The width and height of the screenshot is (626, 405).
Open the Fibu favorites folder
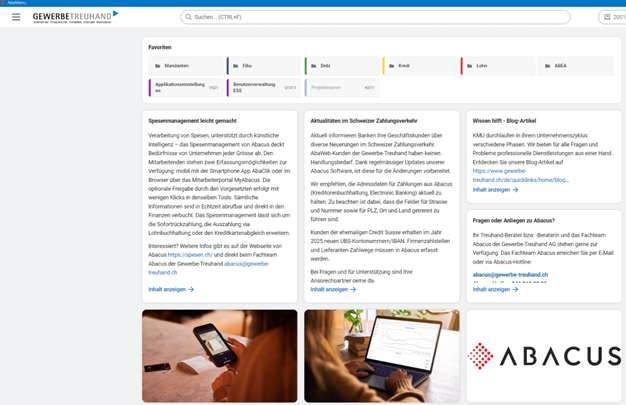(x=264, y=66)
